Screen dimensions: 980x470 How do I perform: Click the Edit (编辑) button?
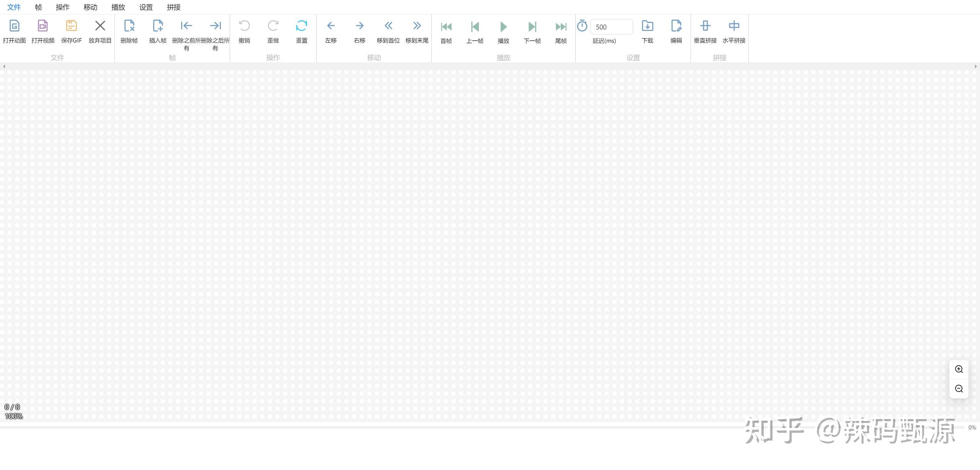pos(676,26)
